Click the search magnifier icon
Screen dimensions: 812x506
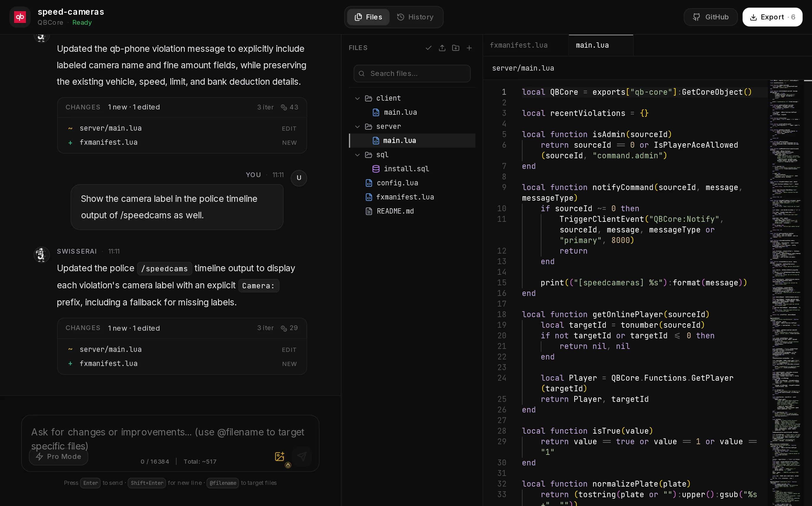(361, 73)
